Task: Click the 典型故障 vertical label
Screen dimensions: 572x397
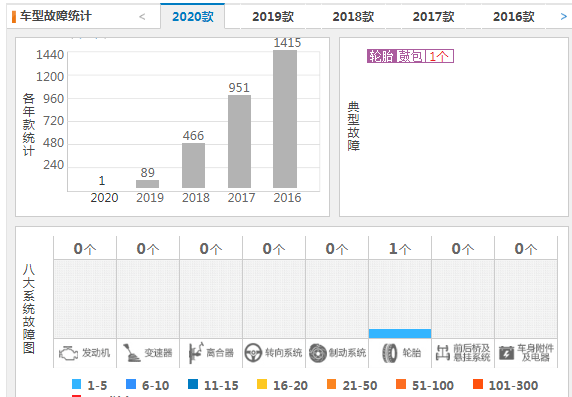Action: (353, 126)
